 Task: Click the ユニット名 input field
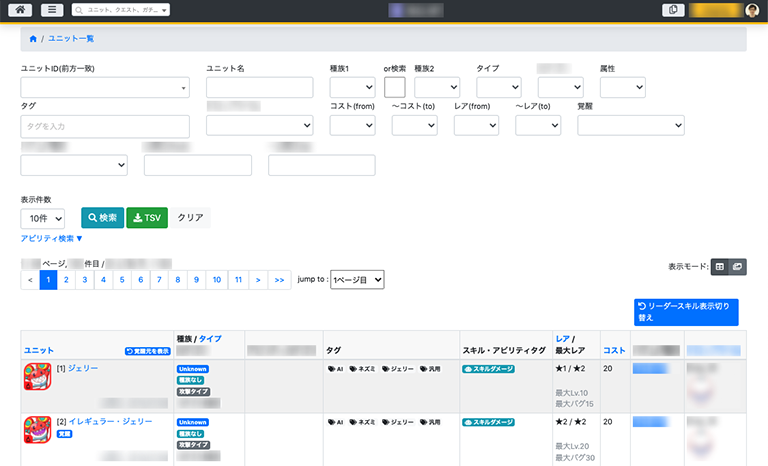(x=260, y=87)
